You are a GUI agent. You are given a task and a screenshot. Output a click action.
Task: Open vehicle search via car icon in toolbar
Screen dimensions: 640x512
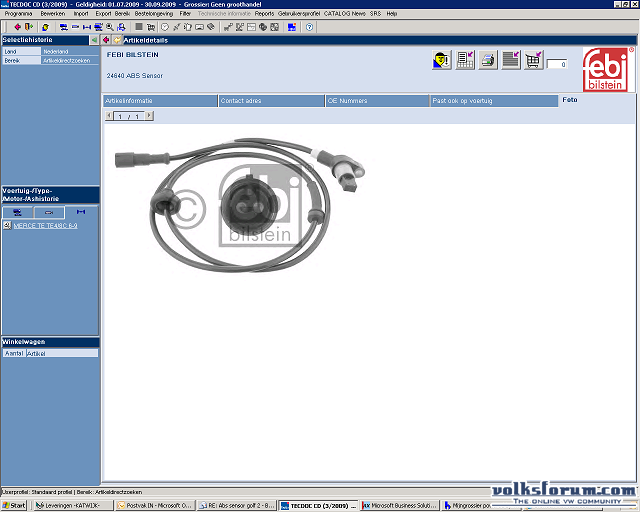pos(63,27)
